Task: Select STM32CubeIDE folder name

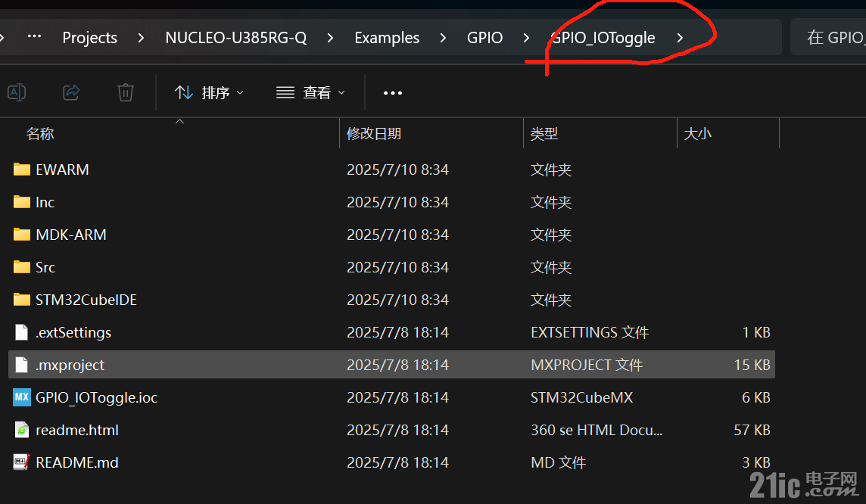Action: (x=86, y=300)
